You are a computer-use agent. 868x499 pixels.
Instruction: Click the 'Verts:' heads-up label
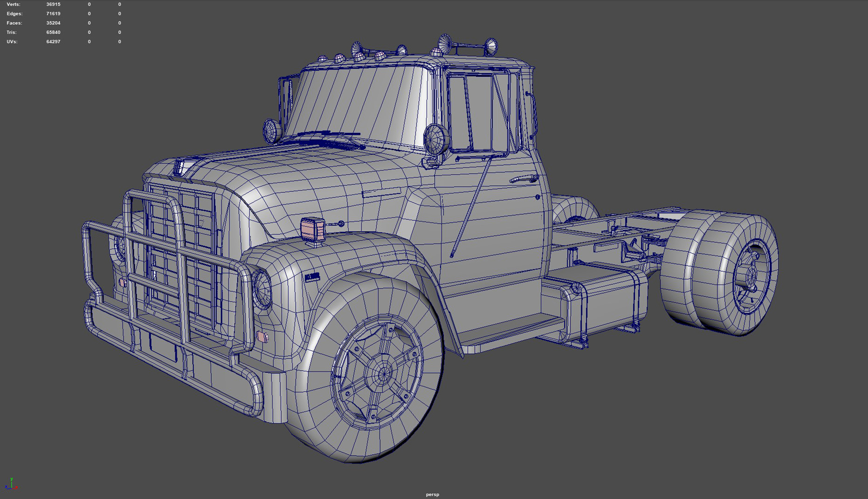tap(13, 4)
